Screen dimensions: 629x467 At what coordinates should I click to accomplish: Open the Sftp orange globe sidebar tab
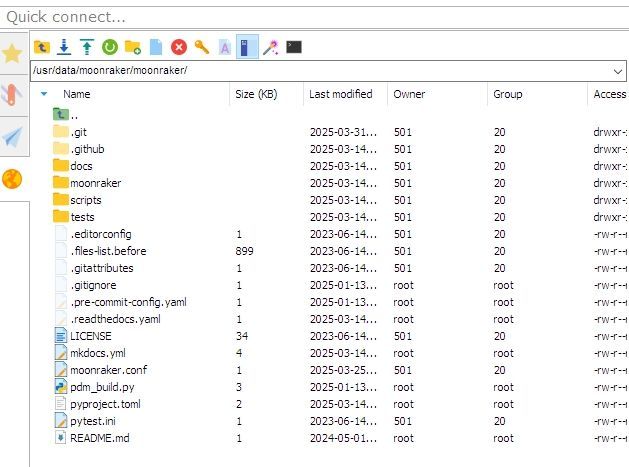click(x=12, y=179)
